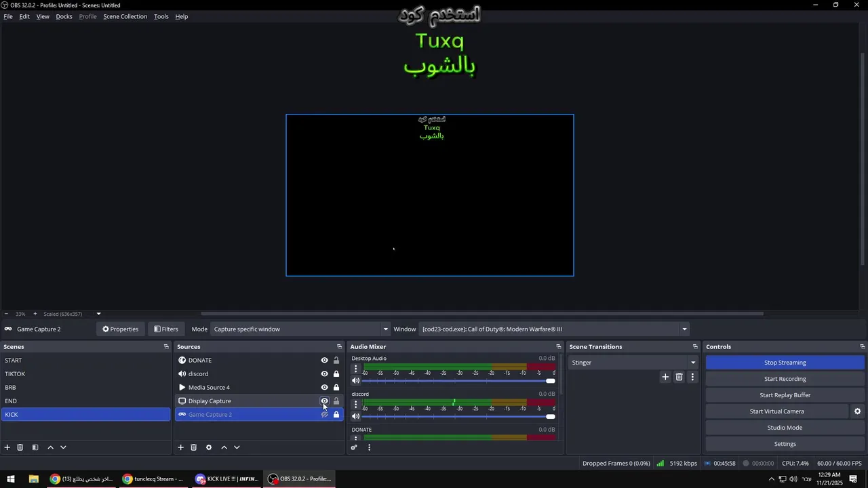
Task: Adjust discord audio volume slider
Action: (459, 416)
